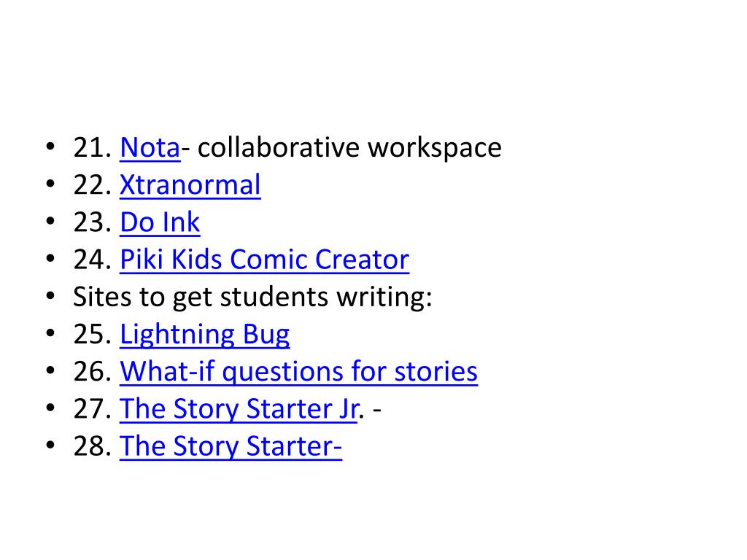The width and height of the screenshot is (747, 560).
Task: Click the bullet before 'Sites to get students writing'
Action: [50, 297]
